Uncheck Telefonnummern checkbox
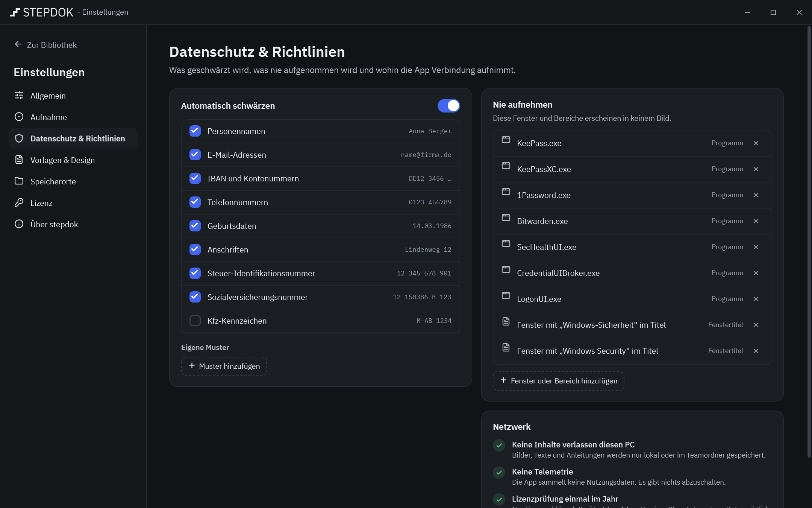812x508 pixels. click(195, 202)
